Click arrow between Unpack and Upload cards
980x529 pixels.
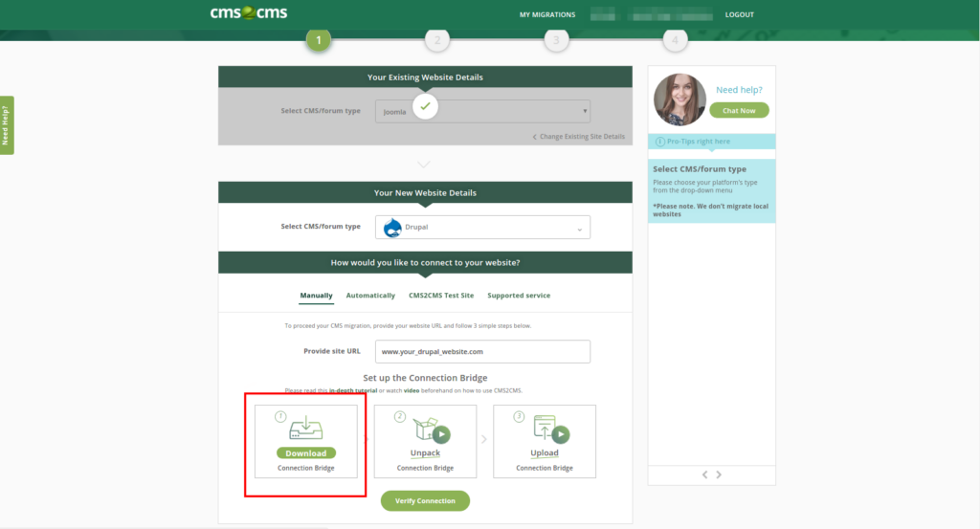(484, 440)
